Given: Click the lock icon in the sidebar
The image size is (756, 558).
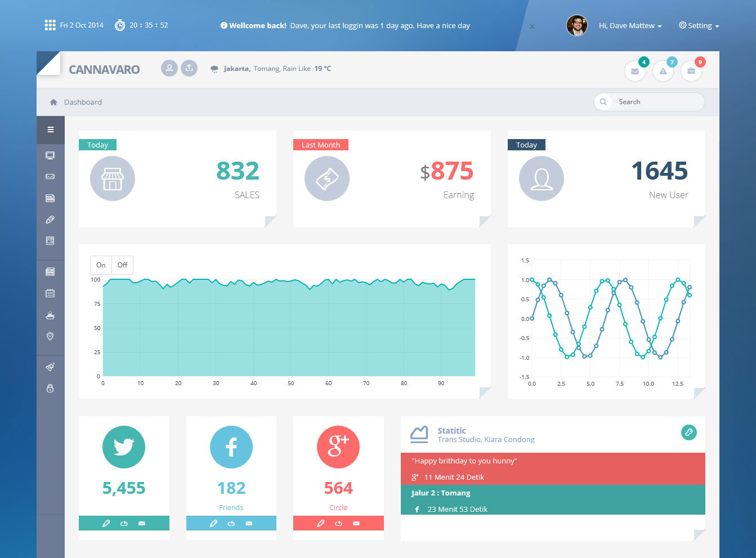Looking at the screenshot, I should pos(50,388).
